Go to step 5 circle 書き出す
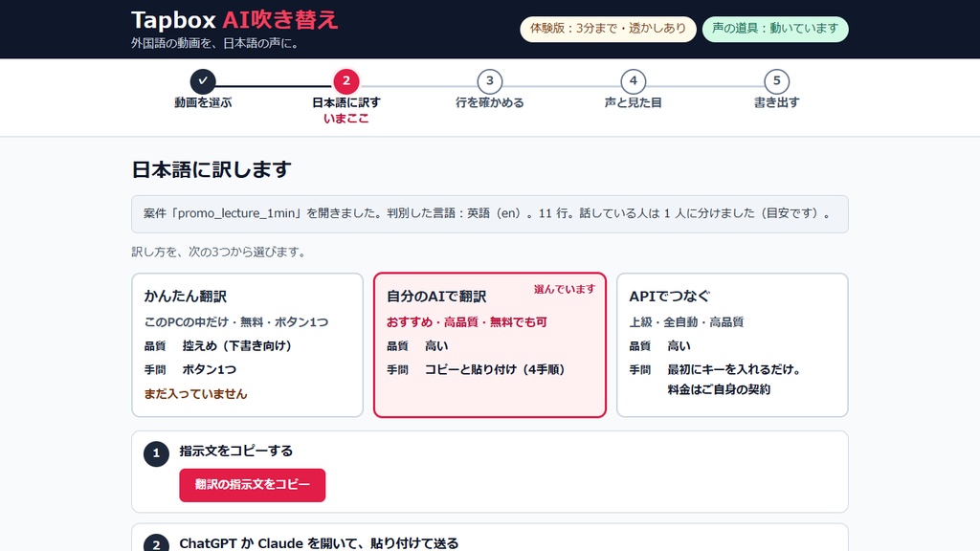Image resolution: width=980 pixels, height=551 pixels. [776, 81]
